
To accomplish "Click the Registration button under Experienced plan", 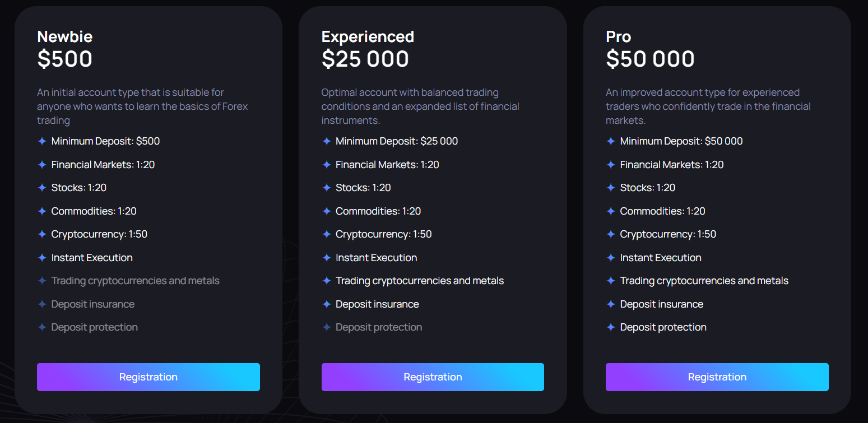I will tap(433, 377).
